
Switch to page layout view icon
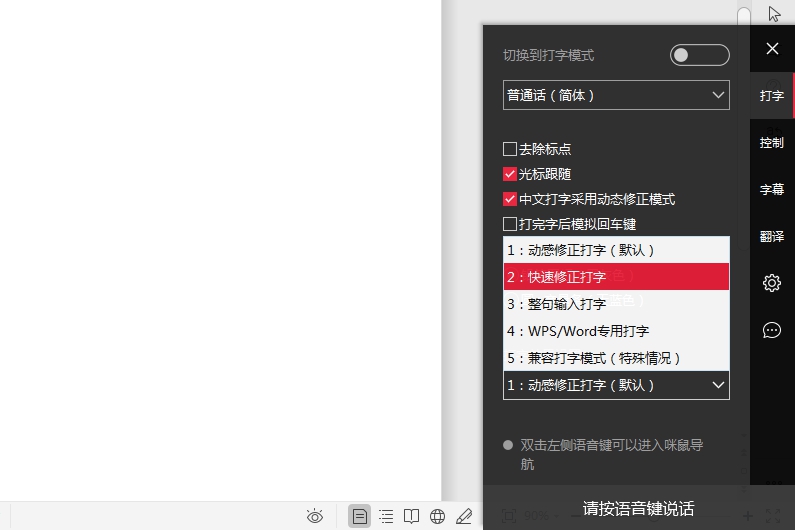(359, 516)
